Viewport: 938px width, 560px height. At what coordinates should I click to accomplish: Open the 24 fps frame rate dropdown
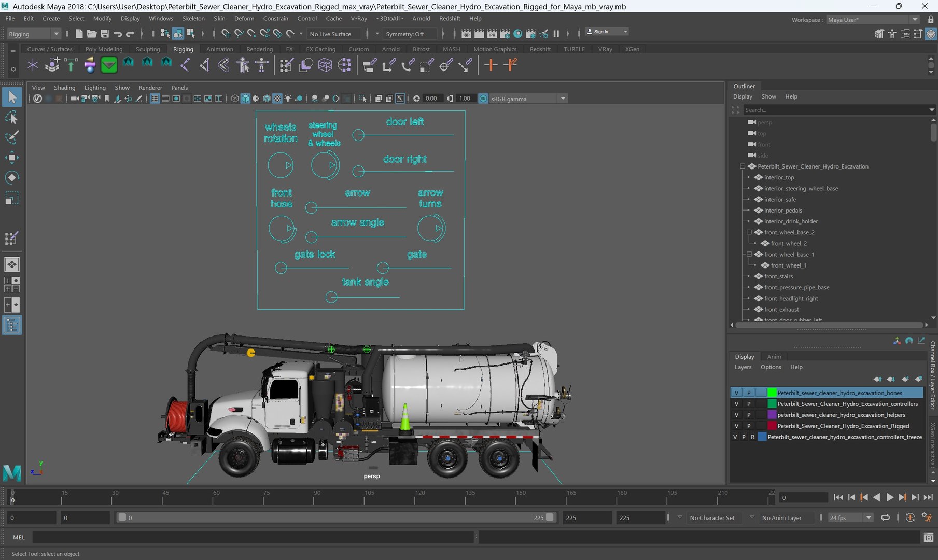(x=850, y=517)
